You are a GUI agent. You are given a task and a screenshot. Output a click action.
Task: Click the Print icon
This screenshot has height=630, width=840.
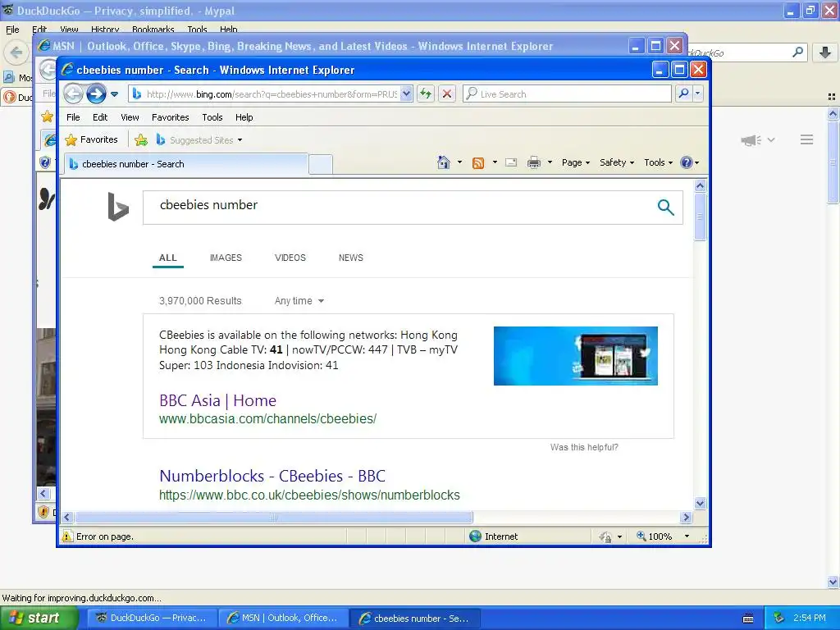(534, 162)
